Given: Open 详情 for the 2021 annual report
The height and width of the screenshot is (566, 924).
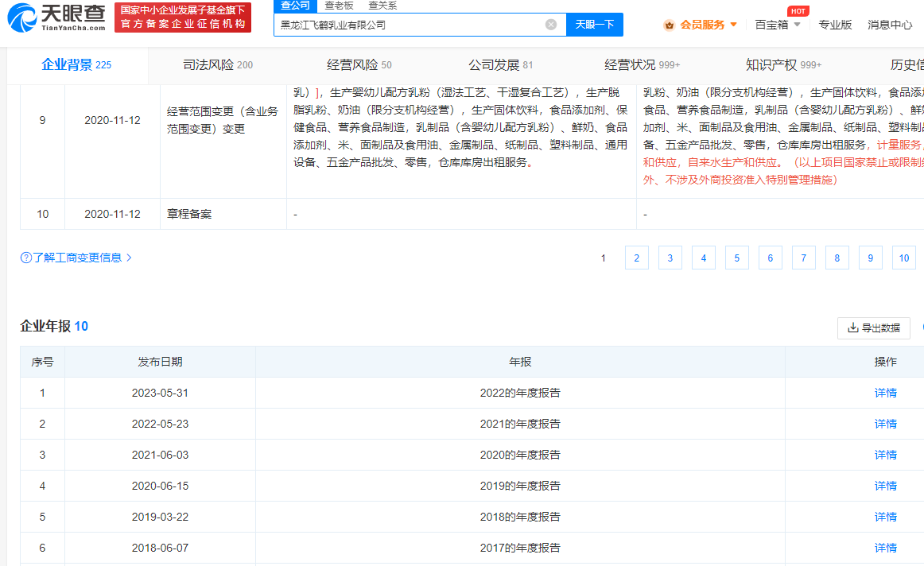Looking at the screenshot, I should click(885, 424).
